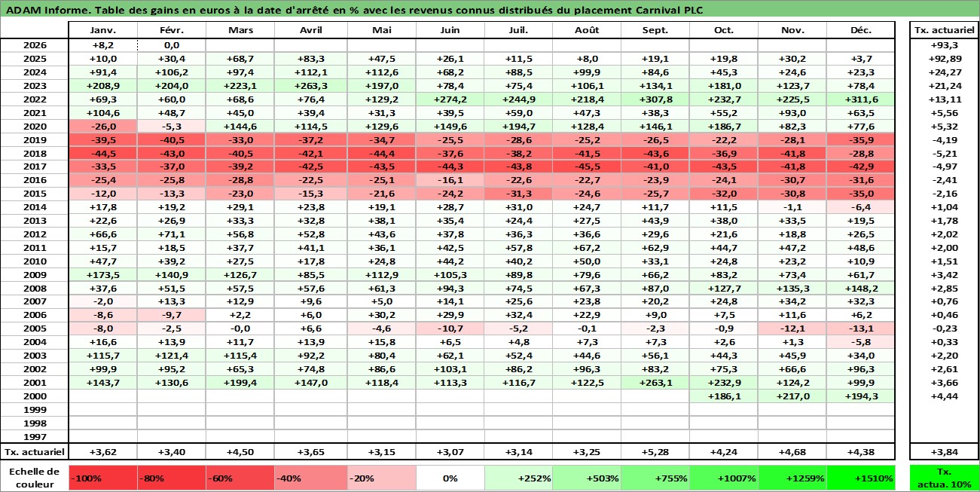Click the Févr. column header
Image resolution: width=980 pixels, height=492 pixels.
point(172,30)
